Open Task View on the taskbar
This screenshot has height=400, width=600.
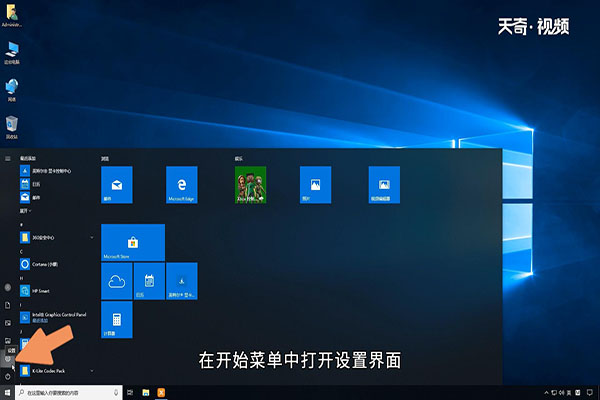tap(130, 393)
